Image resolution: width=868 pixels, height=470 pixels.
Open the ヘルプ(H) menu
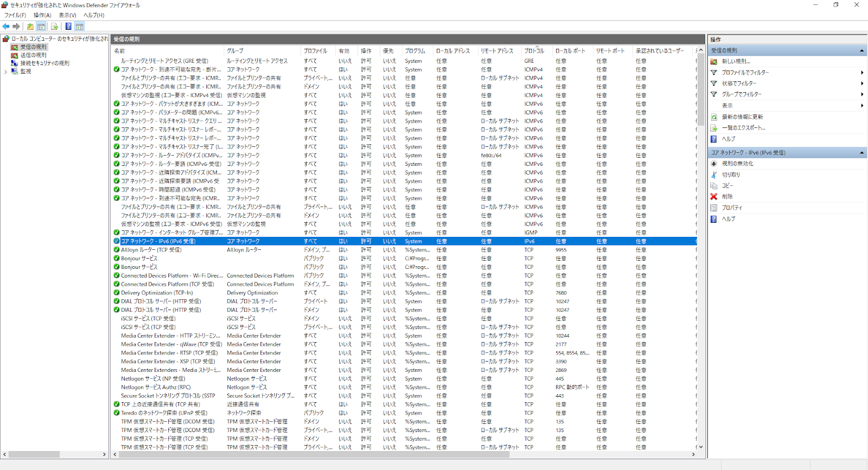[x=94, y=15]
